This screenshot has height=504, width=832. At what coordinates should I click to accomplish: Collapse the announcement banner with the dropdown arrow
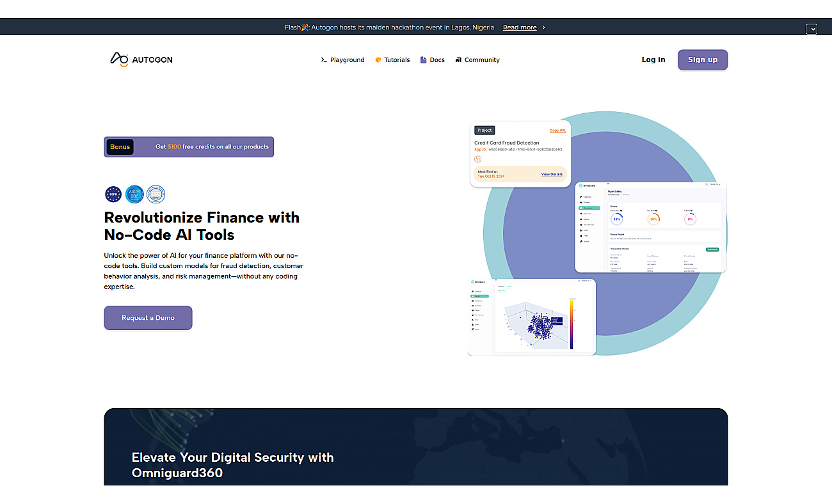(x=812, y=29)
